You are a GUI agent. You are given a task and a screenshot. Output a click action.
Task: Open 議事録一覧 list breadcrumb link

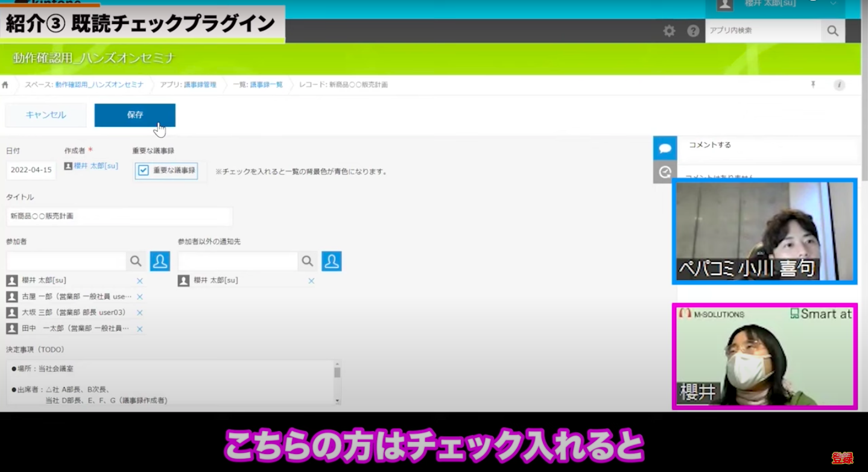(x=266, y=85)
